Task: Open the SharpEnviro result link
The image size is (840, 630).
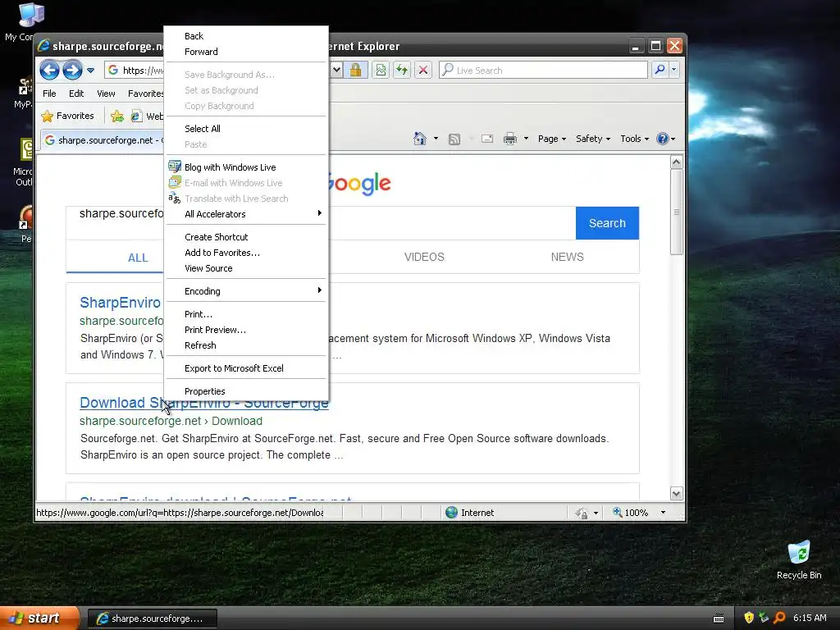Action: point(120,302)
